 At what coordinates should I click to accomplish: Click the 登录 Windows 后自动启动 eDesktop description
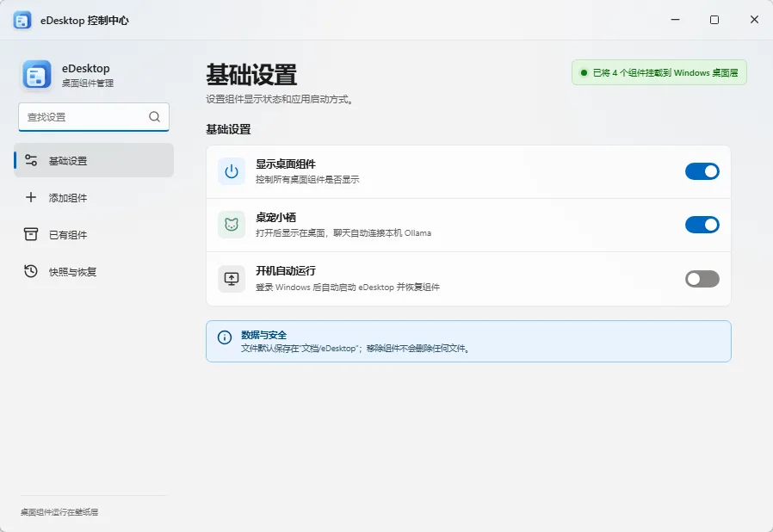coord(348,287)
